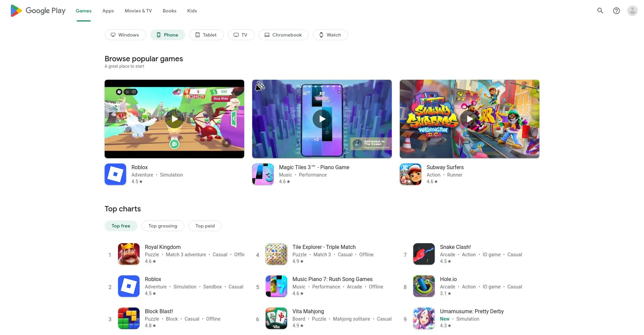644x335 pixels.
Task: Open Umamusume: Pretty Derby title link
Action: tap(472, 311)
